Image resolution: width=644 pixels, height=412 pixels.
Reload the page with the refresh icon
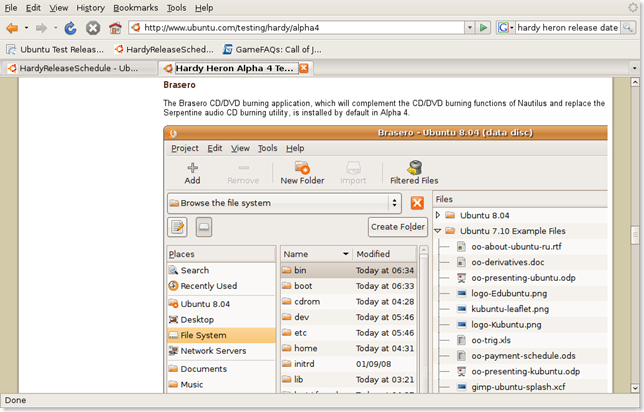[x=71, y=28]
